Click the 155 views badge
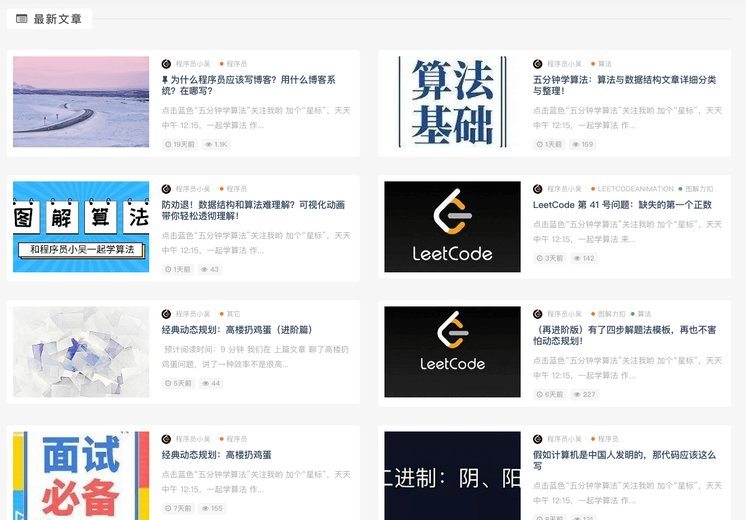The width and height of the screenshot is (746, 520). (x=212, y=509)
